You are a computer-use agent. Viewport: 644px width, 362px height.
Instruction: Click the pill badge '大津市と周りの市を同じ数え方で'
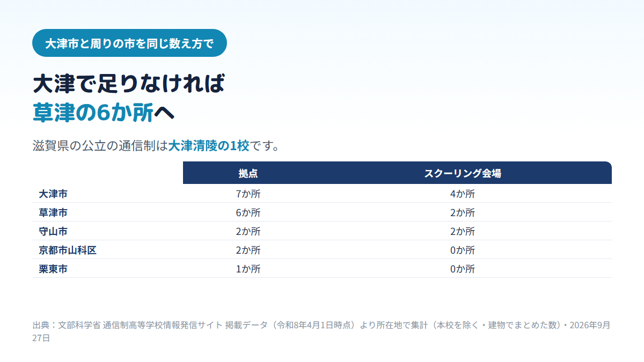pyautogui.click(x=129, y=43)
